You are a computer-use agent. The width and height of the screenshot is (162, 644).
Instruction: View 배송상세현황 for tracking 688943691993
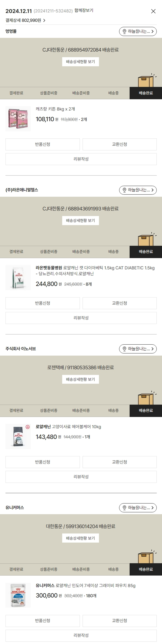(81, 221)
